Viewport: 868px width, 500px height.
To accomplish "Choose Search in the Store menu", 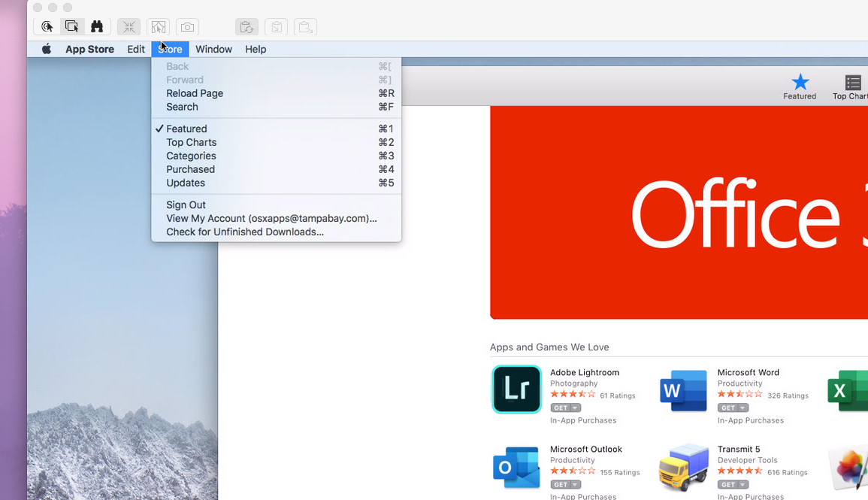I will point(277,107).
